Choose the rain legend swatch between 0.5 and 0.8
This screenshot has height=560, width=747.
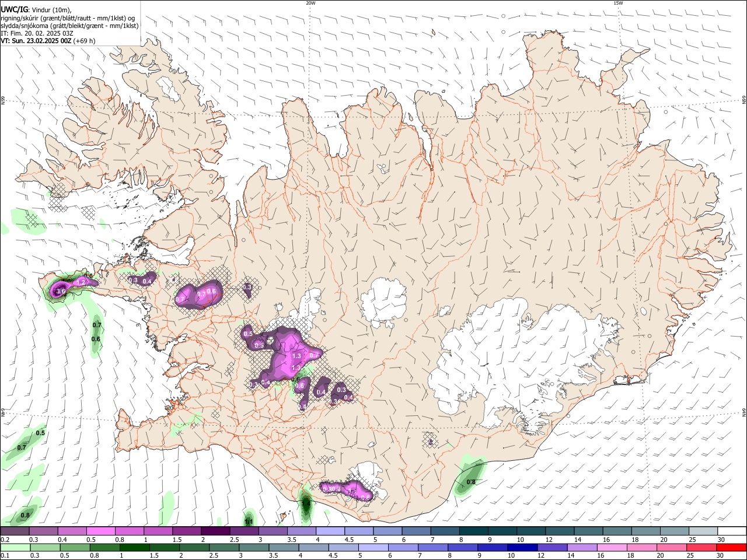pos(74,547)
